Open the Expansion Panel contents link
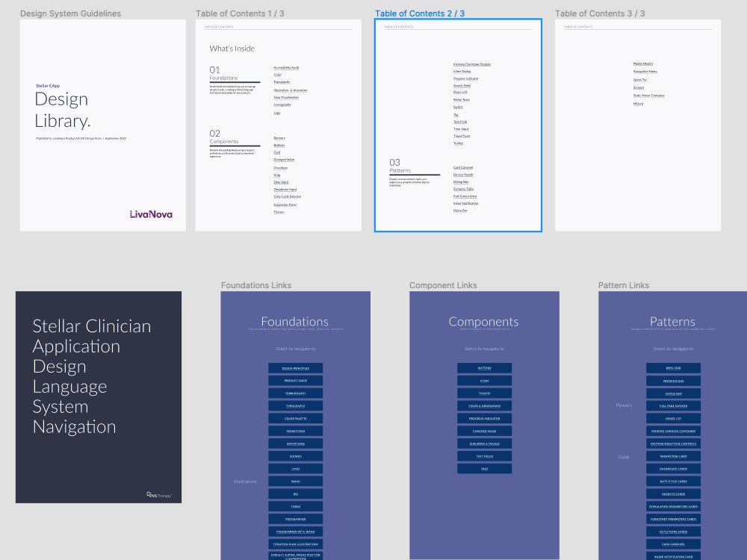Image resolution: width=747 pixels, height=560 pixels. pyautogui.click(x=285, y=205)
